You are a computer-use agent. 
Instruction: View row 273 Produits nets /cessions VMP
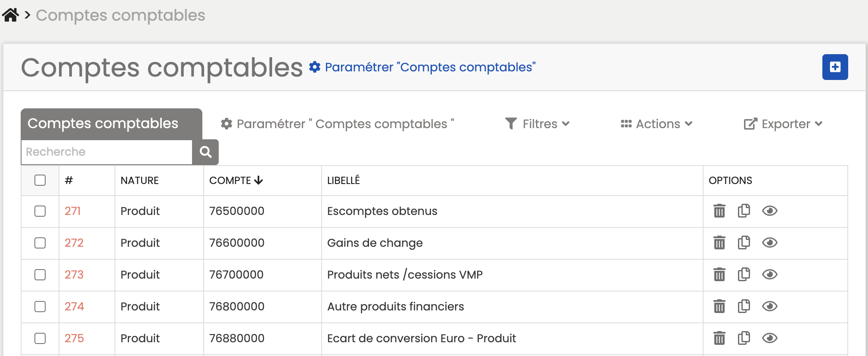770,275
